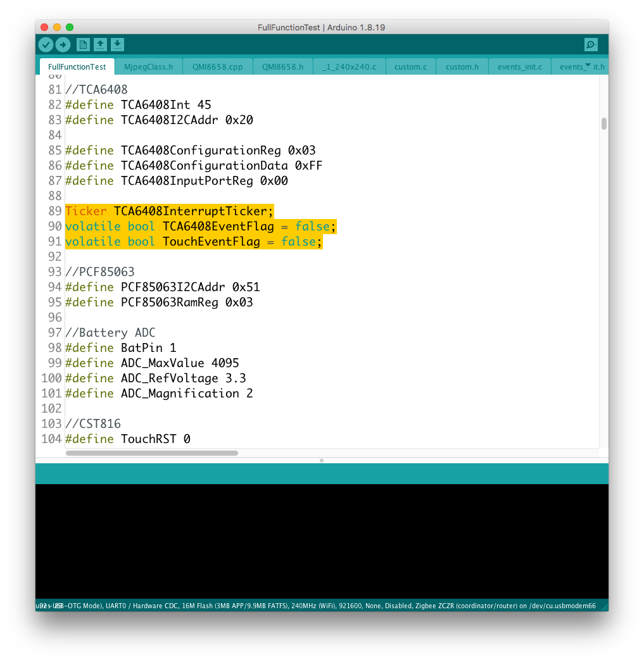The image size is (644, 662).
Task: Open the custom.c tab
Action: pyautogui.click(x=410, y=66)
